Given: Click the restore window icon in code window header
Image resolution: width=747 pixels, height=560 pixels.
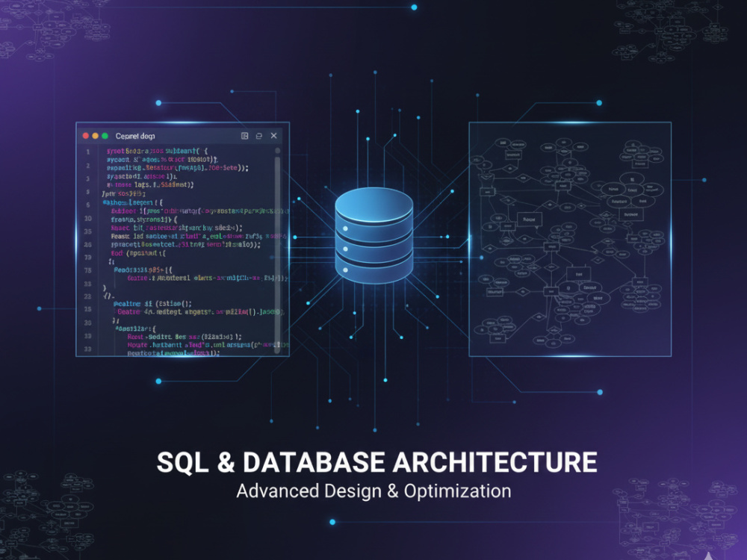Looking at the screenshot, I should [x=259, y=136].
